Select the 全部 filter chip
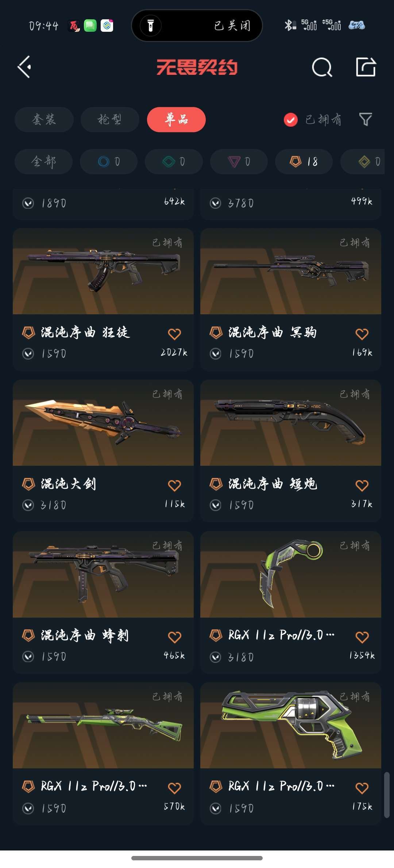The width and height of the screenshot is (394, 868). [x=43, y=161]
